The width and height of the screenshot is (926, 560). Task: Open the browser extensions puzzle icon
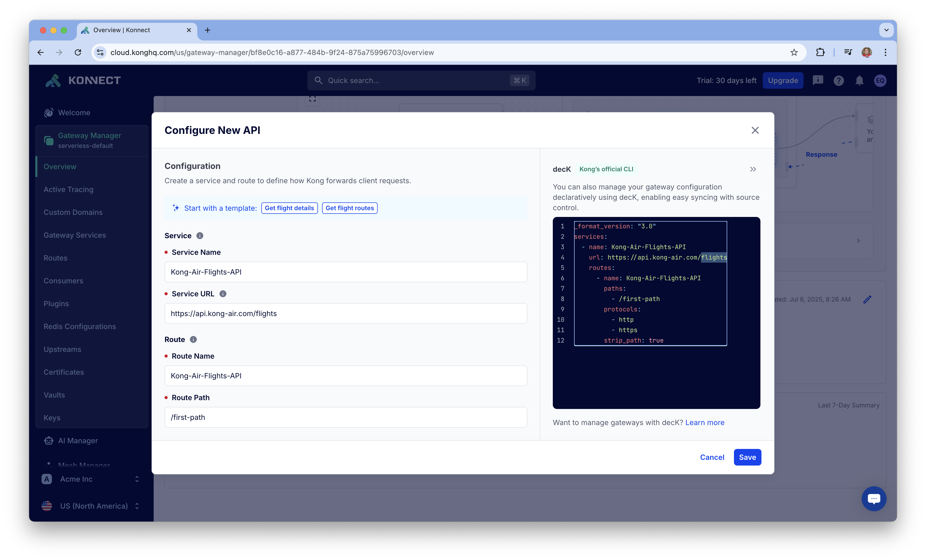coord(820,52)
